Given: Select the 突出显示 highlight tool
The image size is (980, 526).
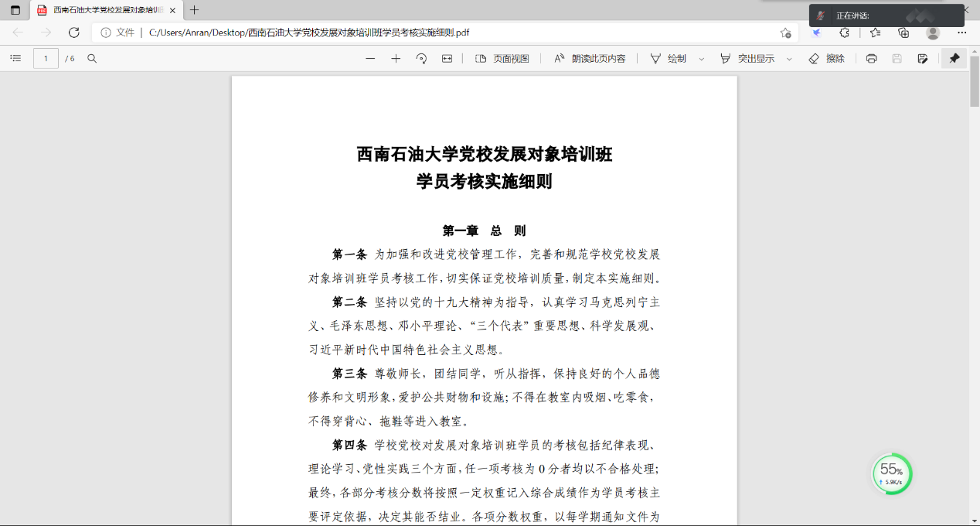Looking at the screenshot, I should click(x=747, y=58).
